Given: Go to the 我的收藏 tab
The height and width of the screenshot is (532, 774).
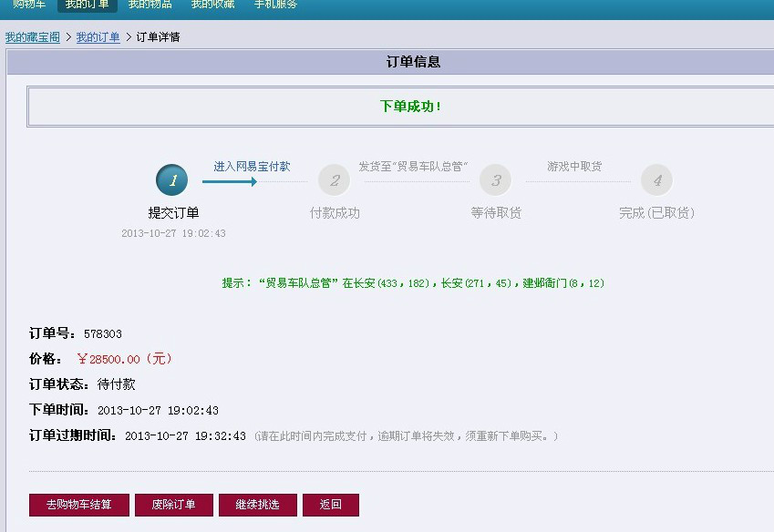Looking at the screenshot, I should [x=212, y=5].
